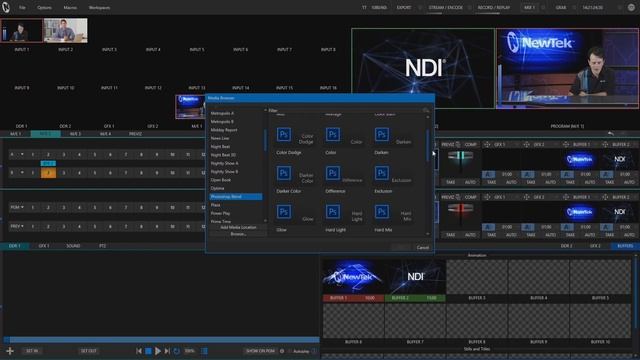Viewport: 640px width, 360px height.
Task: Pick the Darken blend Ps icon
Action: point(382,135)
